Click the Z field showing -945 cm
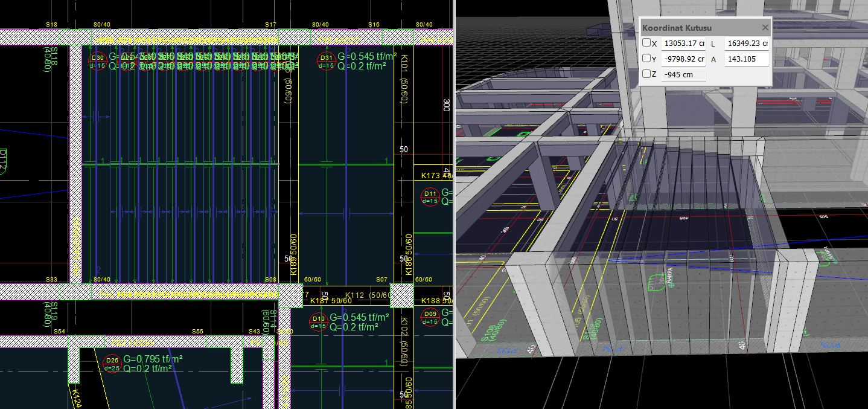The image size is (868, 409). [x=683, y=75]
